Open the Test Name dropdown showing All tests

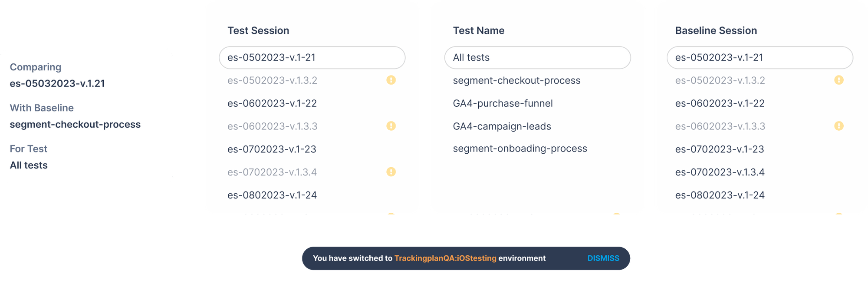point(537,57)
